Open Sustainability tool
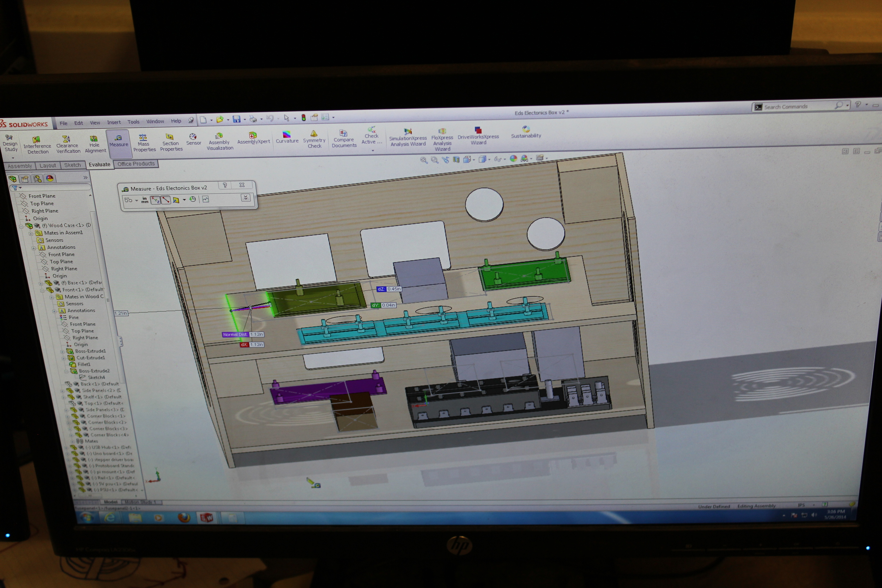882x588 pixels. (x=526, y=132)
